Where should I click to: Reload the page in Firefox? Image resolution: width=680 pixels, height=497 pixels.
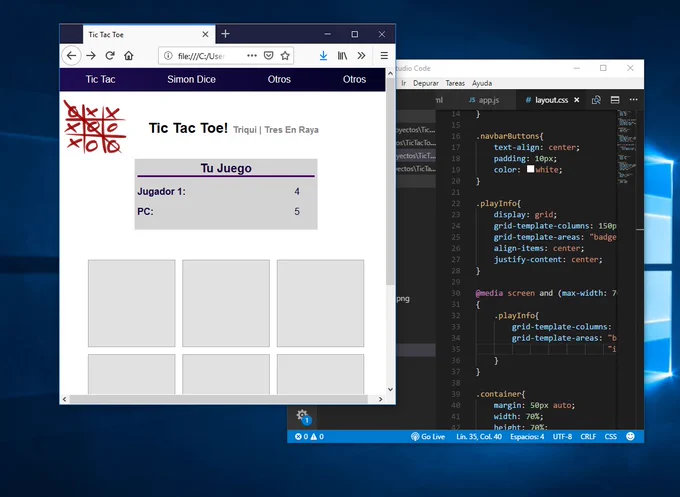coord(110,56)
